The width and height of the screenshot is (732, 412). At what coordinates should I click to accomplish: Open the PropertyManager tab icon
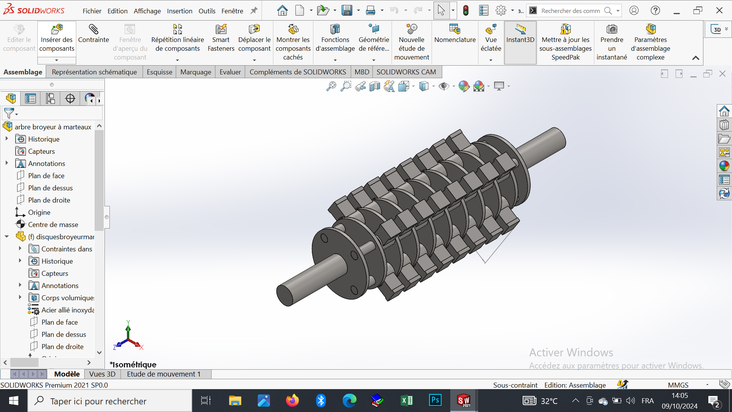coord(31,99)
